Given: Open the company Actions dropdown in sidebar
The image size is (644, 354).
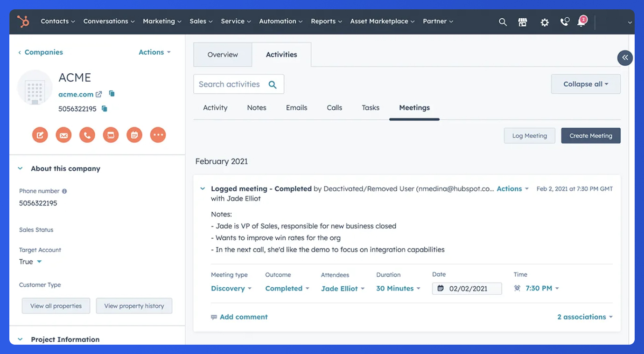Looking at the screenshot, I should [x=154, y=52].
